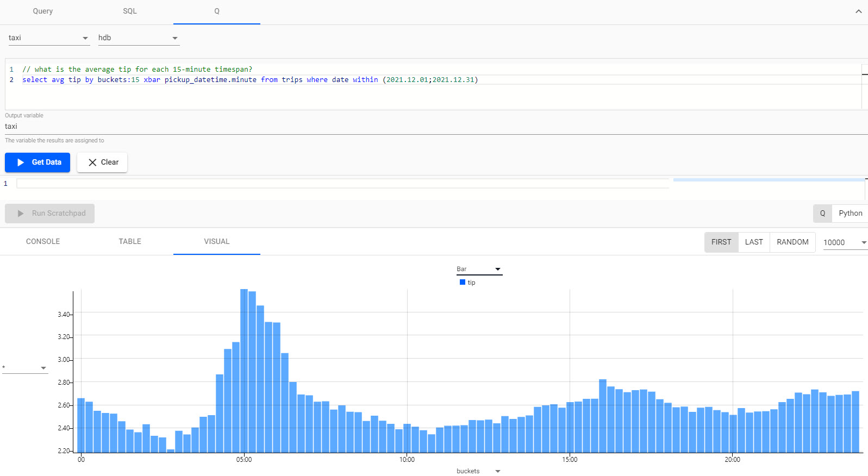Click the comment line in query editor
The height and width of the screenshot is (476, 868).
[x=137, y=70]
